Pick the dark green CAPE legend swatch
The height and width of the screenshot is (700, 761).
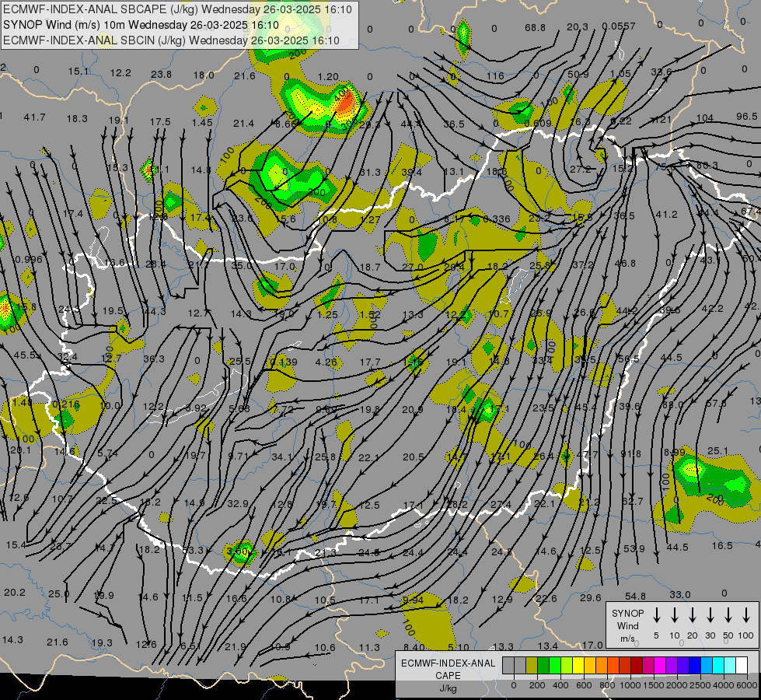(x=543, y=666)
